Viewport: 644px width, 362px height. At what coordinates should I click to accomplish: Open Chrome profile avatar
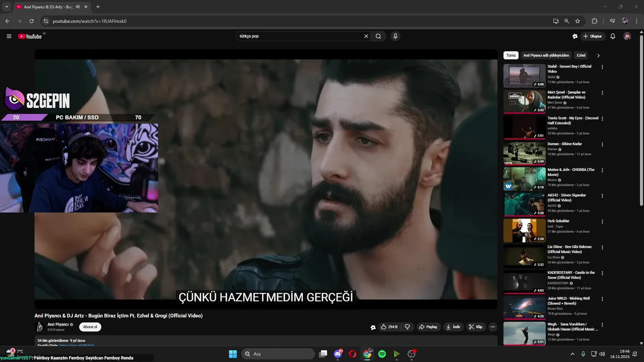(625, 21)
